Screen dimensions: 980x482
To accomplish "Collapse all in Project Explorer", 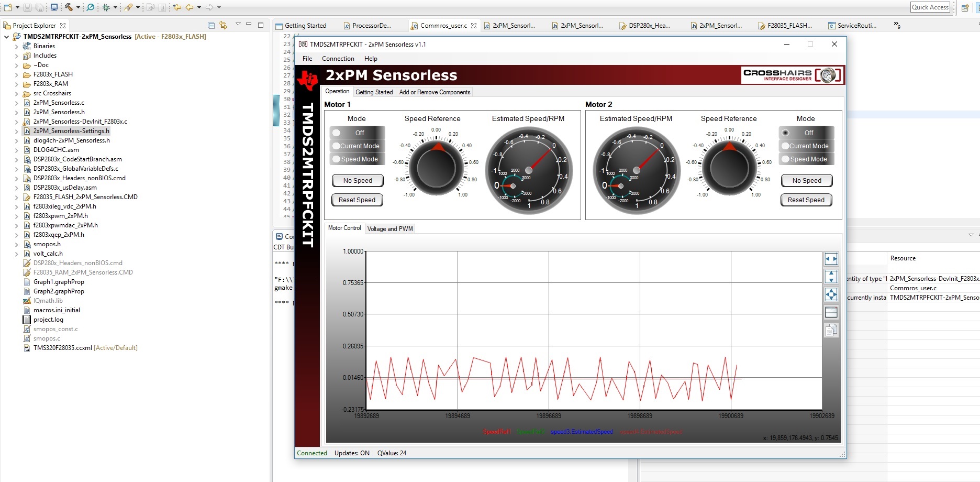I will pyautogui.click(x=211, y=25).
